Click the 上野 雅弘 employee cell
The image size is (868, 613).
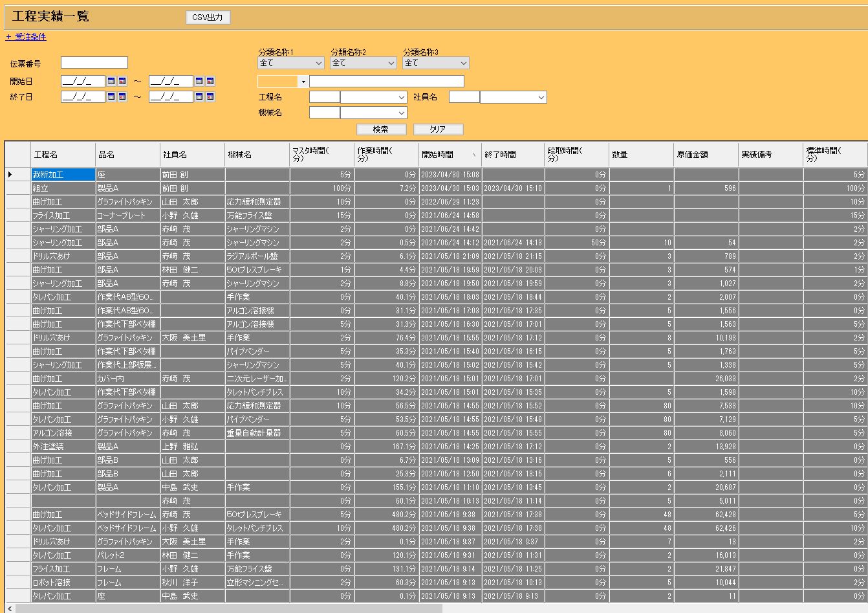[193, 447]
